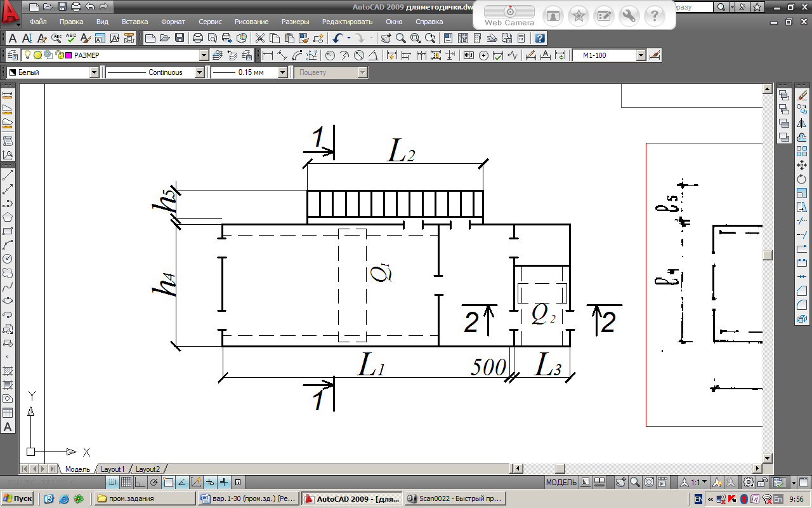The width and height of the screenshot is (812, 508).
Task: Start an Aligned dimension
Action: (283, 55)
